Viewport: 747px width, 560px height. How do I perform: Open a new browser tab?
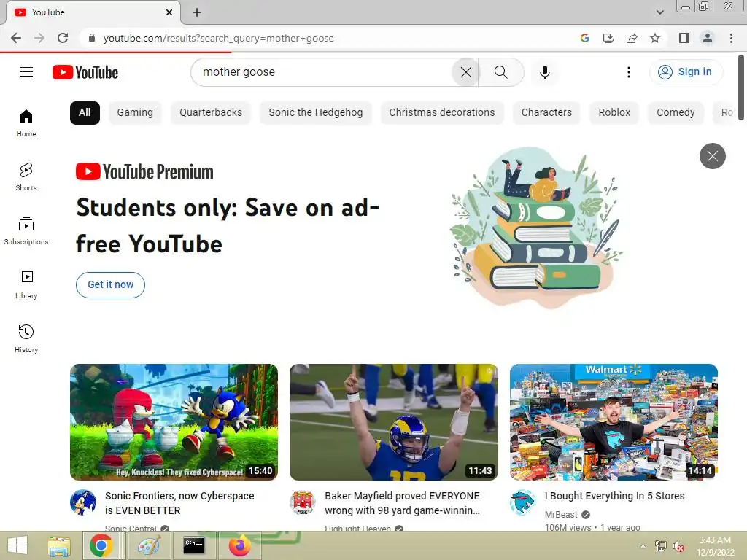197,12
